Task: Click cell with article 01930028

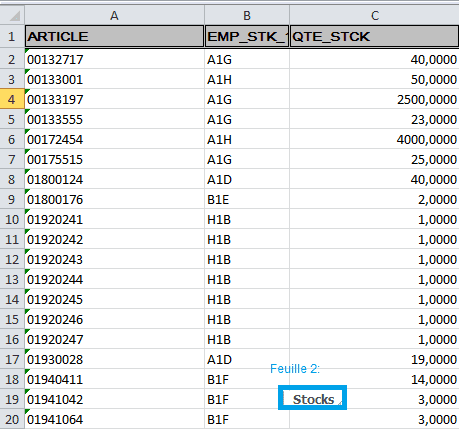Action: pyautogui.click(x=114, y=359)
